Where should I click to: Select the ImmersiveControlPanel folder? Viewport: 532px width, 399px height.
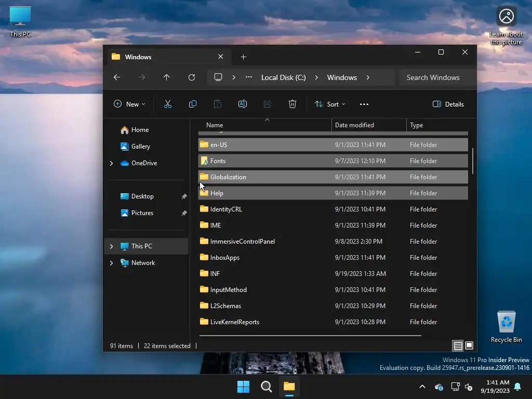[x=333, y=242]
